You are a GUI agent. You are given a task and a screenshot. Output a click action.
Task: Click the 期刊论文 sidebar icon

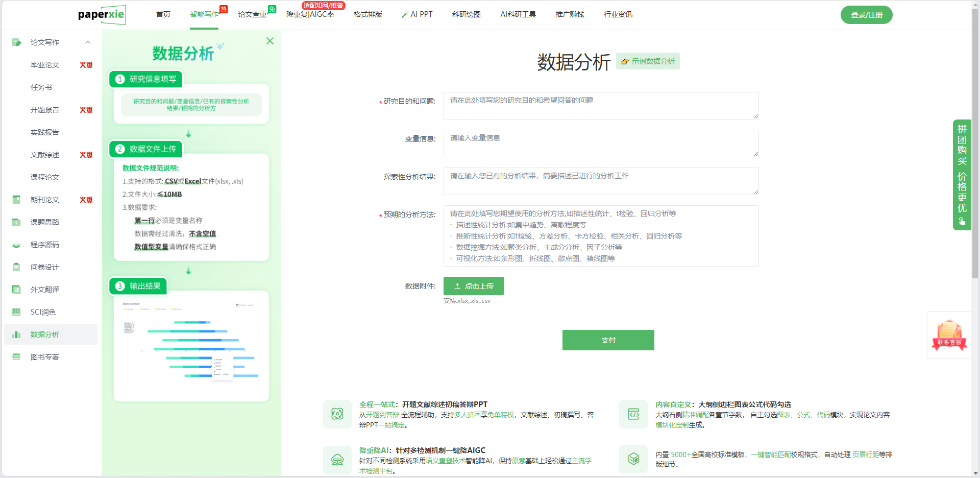16,200
